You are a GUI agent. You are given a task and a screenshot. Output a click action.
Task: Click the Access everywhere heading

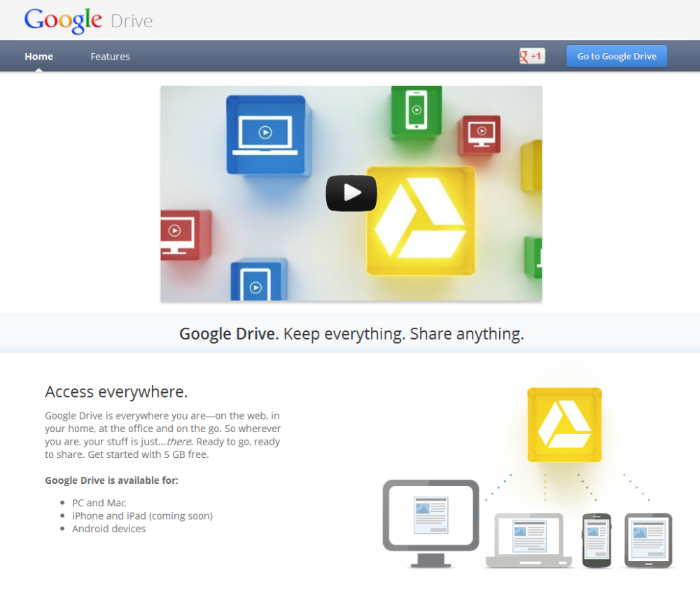116,391
